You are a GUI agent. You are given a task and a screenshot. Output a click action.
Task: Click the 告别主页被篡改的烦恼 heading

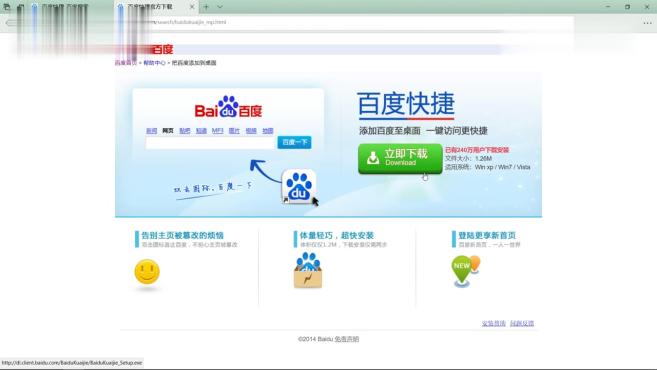tap(182, 235)
